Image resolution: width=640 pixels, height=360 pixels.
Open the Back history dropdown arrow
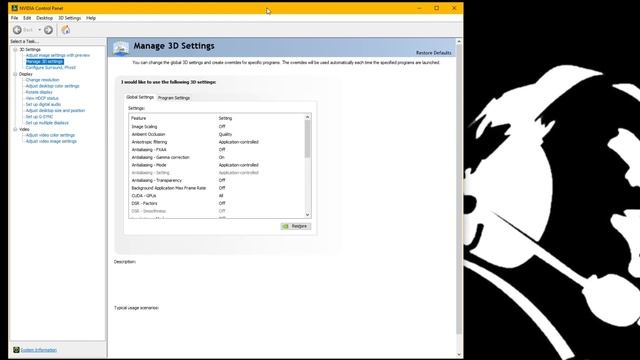click(x=40, y=30)
